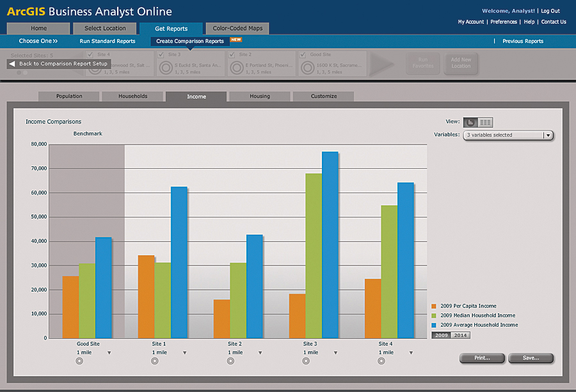
Task: Click Site 3 blue average income bar
Action: [x=330, y=245]
